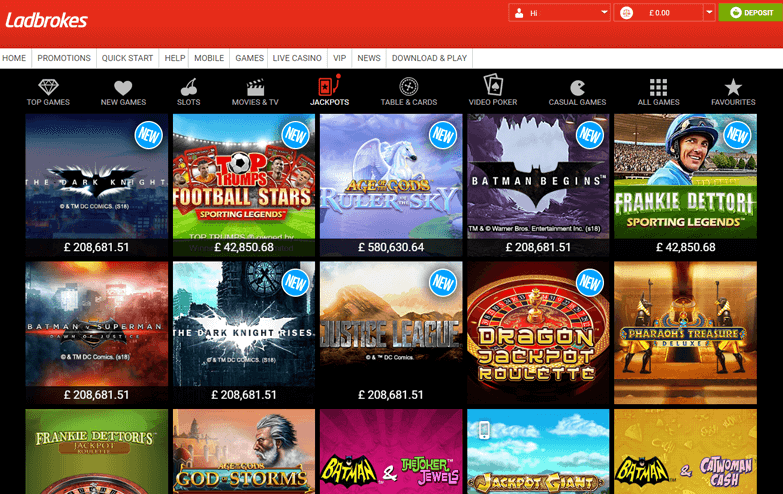
Task: Open the VIP menu item
Action: click(x=340, y=58)
